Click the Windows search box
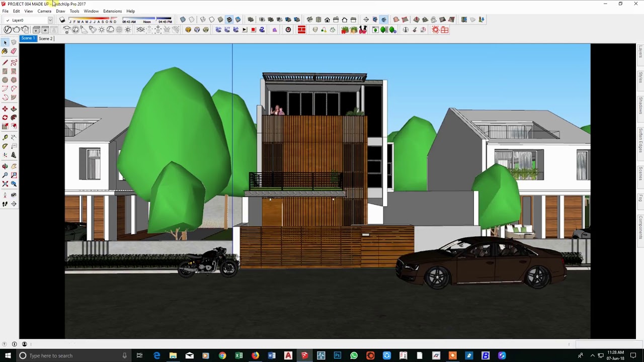 pos(73,355)
